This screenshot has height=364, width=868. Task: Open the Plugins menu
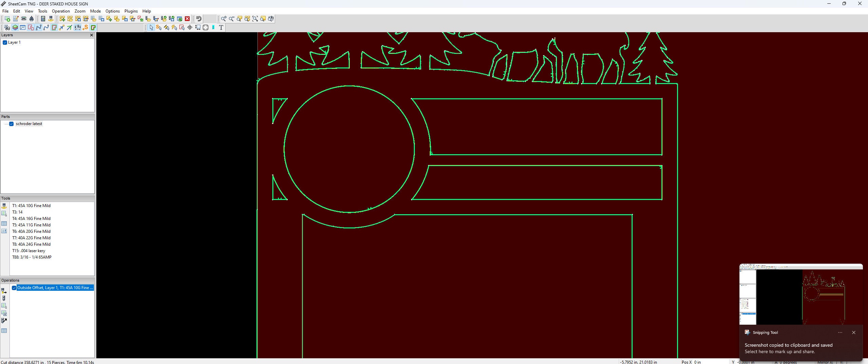tap(131, 11)
